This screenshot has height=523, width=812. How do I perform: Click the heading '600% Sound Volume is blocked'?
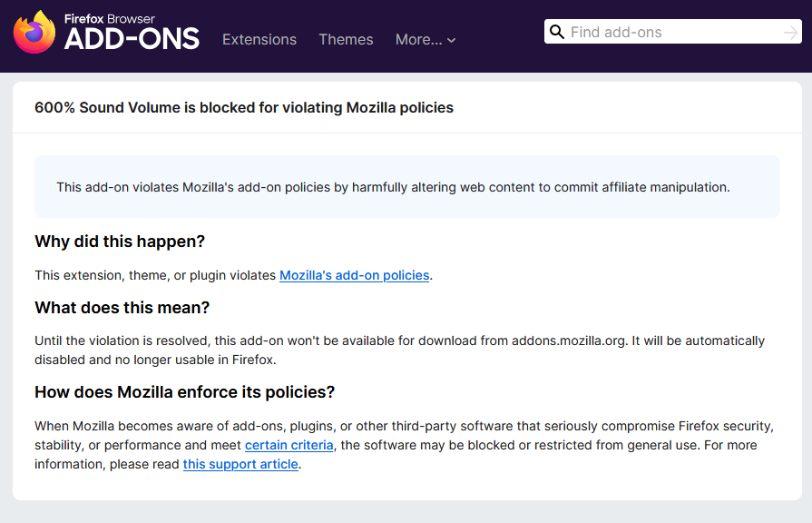pyautogui.click(x=244, y=108)
